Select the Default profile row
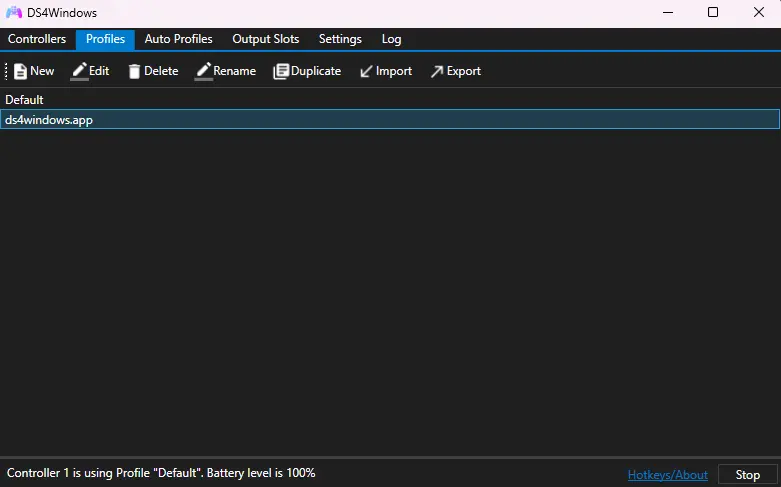Image resolution: width=781 pixels, height=487 pixels. [x=390, y=100]
